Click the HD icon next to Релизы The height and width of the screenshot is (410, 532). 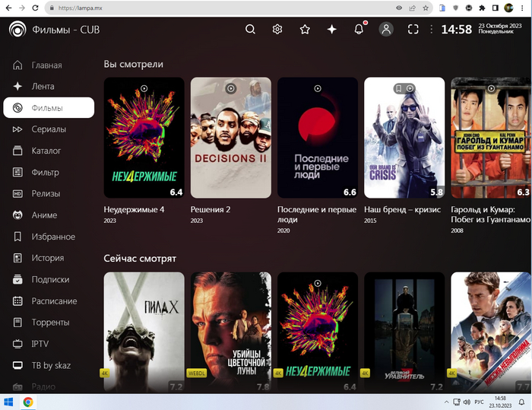pos(17,194)
